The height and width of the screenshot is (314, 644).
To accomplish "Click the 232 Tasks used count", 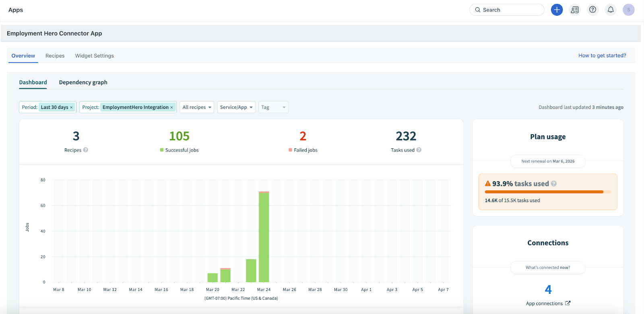I will click(x=406, y=136).
